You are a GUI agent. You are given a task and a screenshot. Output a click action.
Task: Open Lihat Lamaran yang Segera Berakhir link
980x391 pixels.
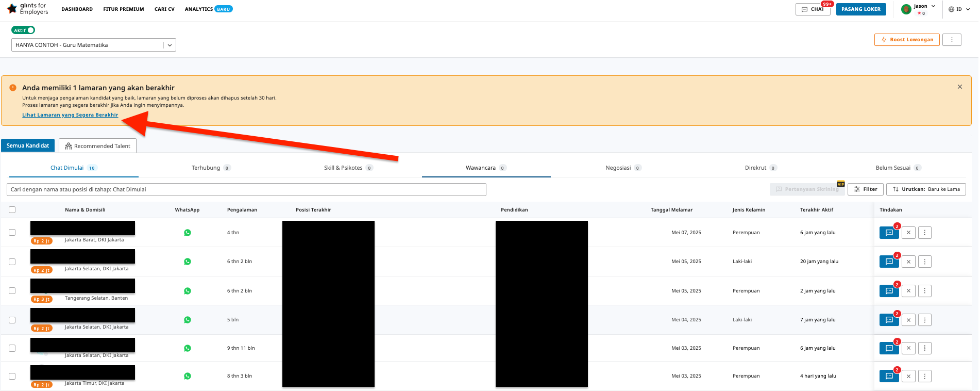click(70, 115)
